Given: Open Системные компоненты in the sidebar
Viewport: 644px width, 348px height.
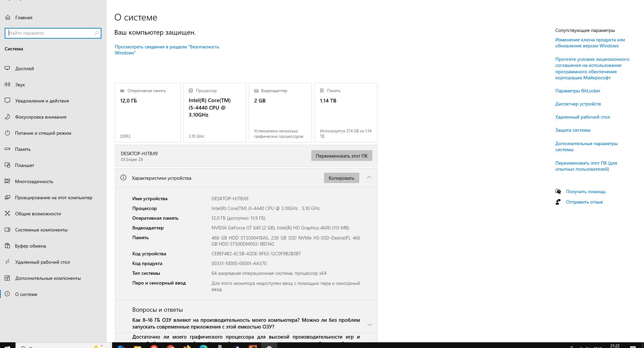Looking at the screenshot, I should point(41,230).
